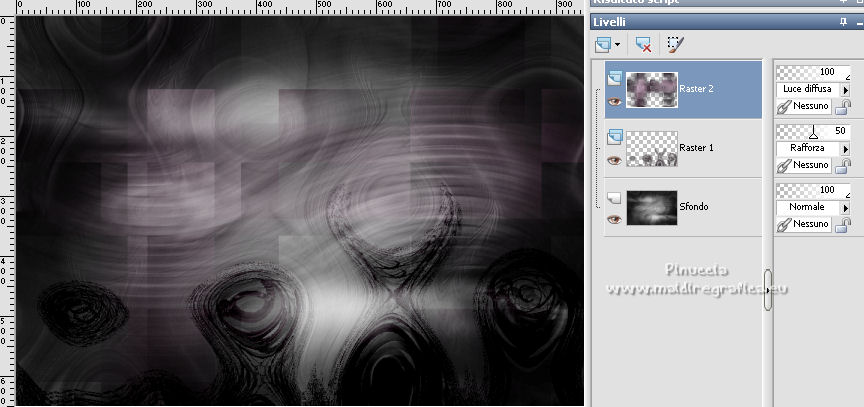
Task: Click the blend mode arrow next to Luce diffusa
Action: click(845, 89)
